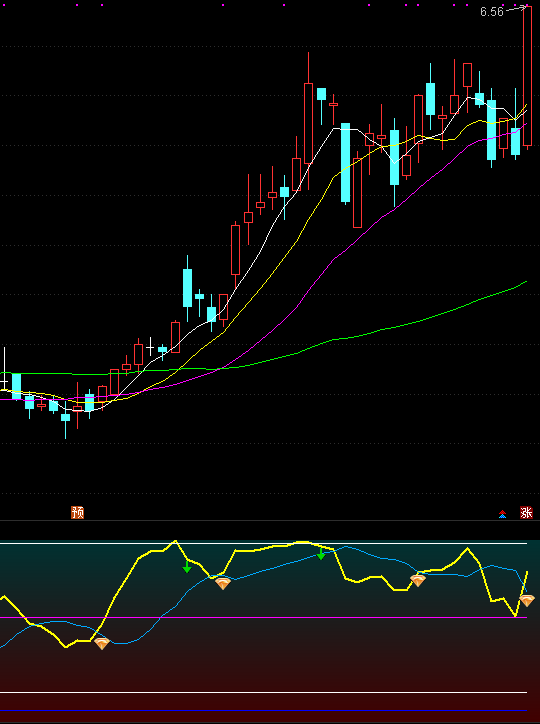Click the third diamond signal where the blue line crosses
This screenshot has height=724, width=540.
tap(418, 580)
